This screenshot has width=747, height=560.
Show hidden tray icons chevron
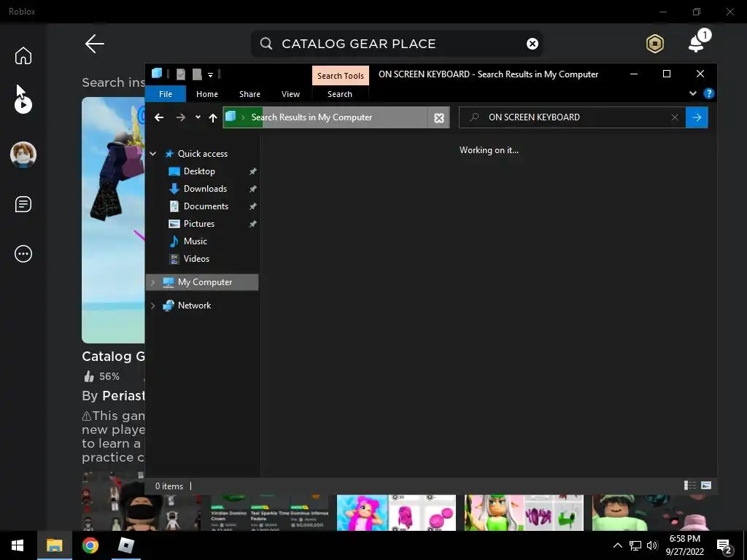[x=617, y=545]
